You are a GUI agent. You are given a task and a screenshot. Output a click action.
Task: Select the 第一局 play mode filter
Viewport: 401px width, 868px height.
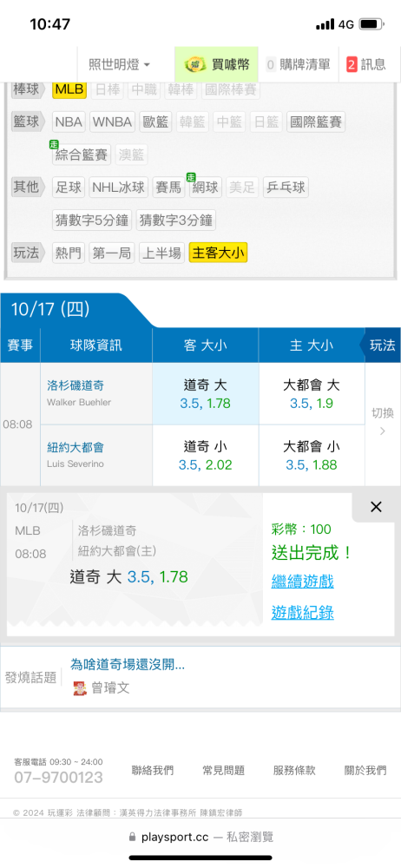tap(113, 253)
